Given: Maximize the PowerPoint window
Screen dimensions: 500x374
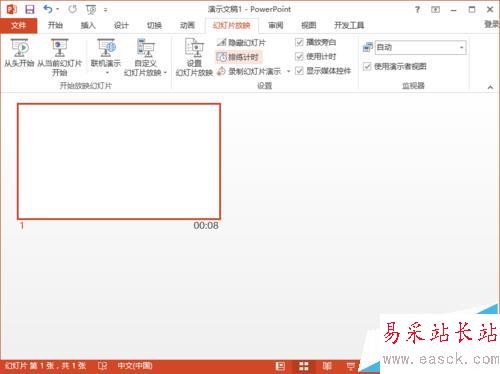Looking at the screenshot, I should 472,9.
